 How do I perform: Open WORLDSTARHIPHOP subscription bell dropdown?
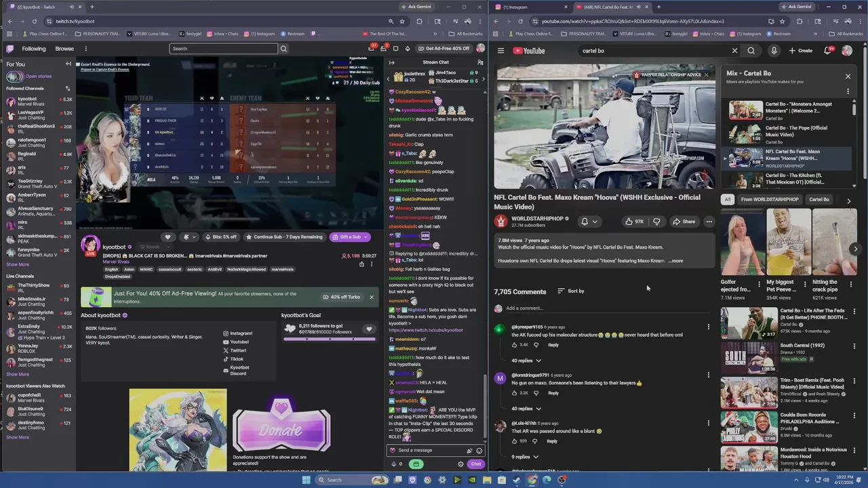pos(589,222)
